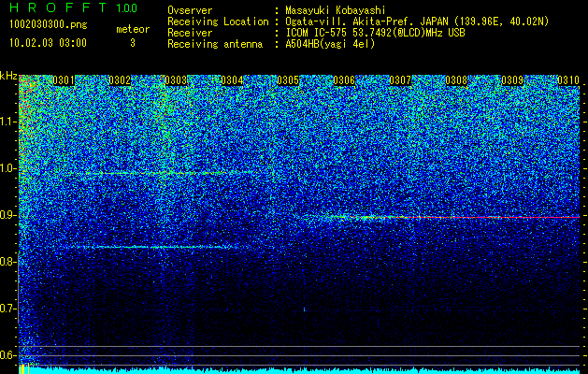
Task: Click meteor count value 3
Action: 133,43
